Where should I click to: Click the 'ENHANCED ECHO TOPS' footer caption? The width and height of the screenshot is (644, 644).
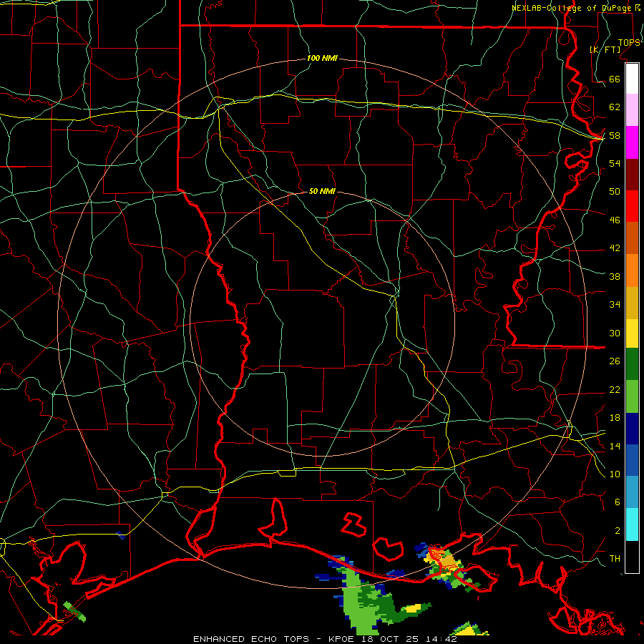(x=251, y=639)
